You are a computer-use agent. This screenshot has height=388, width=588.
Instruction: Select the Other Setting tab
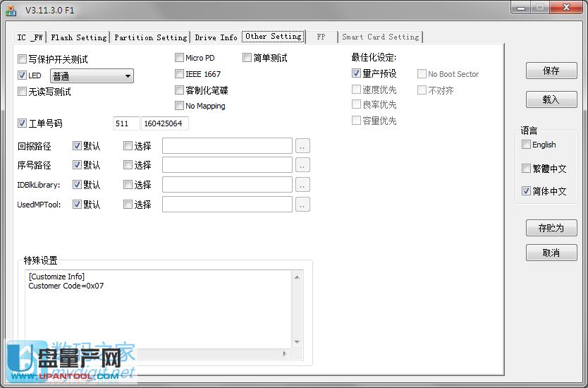click(274, 37)
